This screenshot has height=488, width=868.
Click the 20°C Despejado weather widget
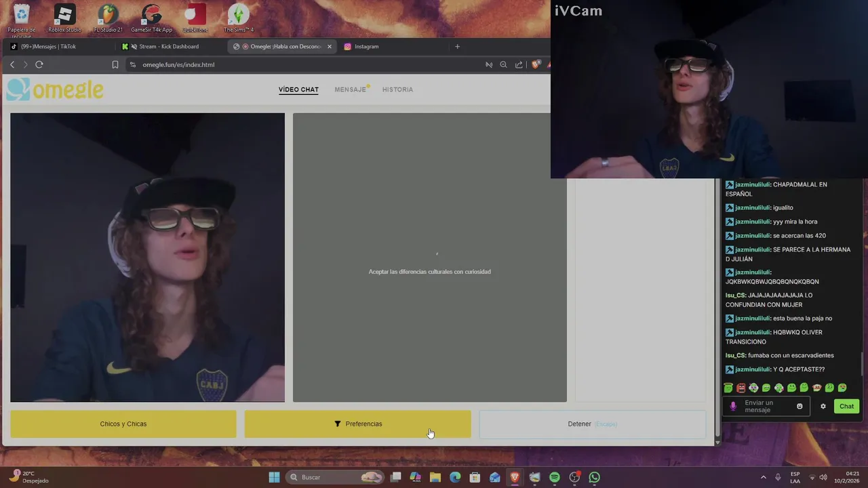[30, 477]
